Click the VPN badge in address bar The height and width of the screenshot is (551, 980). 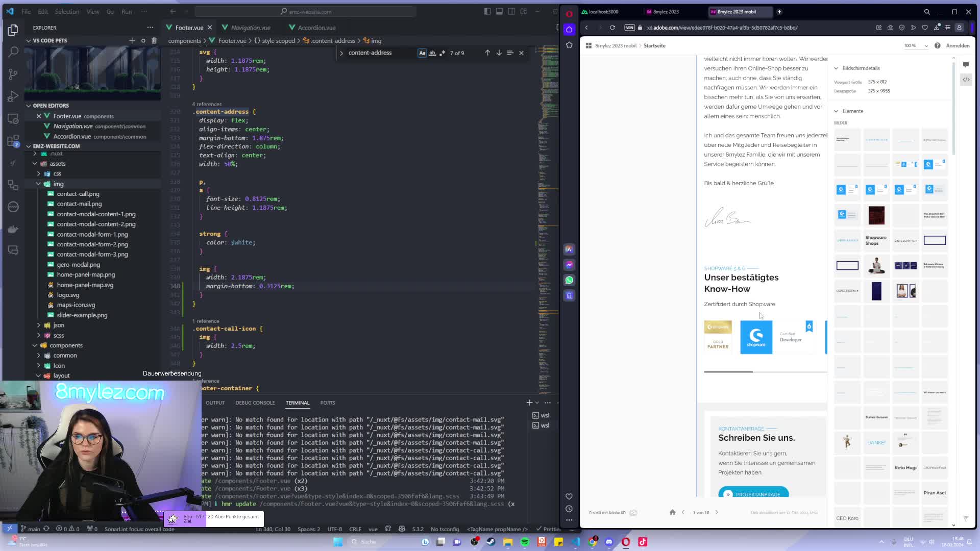tap(629, 28)
